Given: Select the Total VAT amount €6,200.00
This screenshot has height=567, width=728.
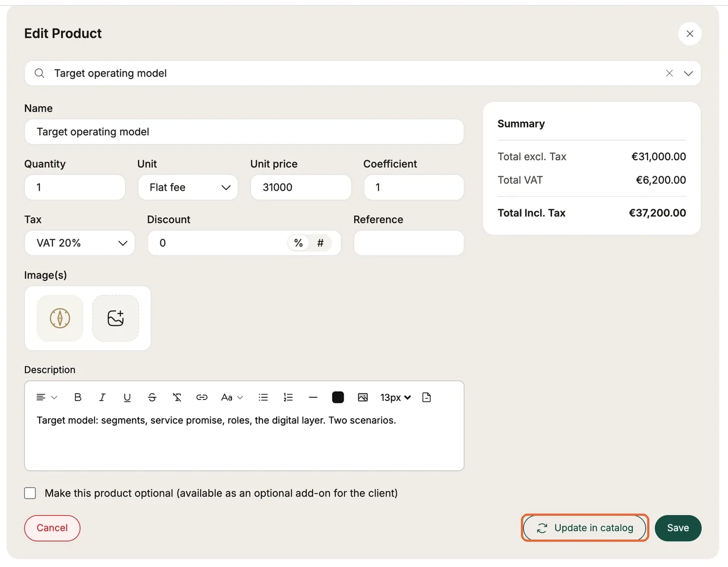Looking at the screenshot, I should [661, 180].
